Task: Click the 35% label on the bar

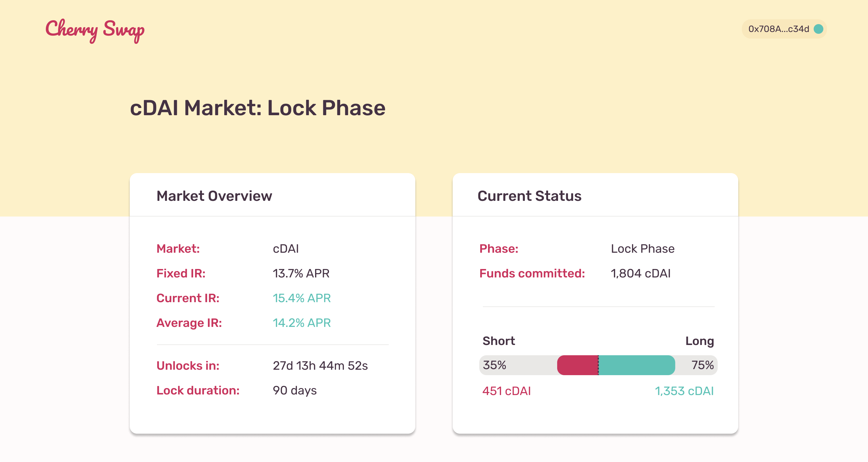Action: tap(494, 365)
